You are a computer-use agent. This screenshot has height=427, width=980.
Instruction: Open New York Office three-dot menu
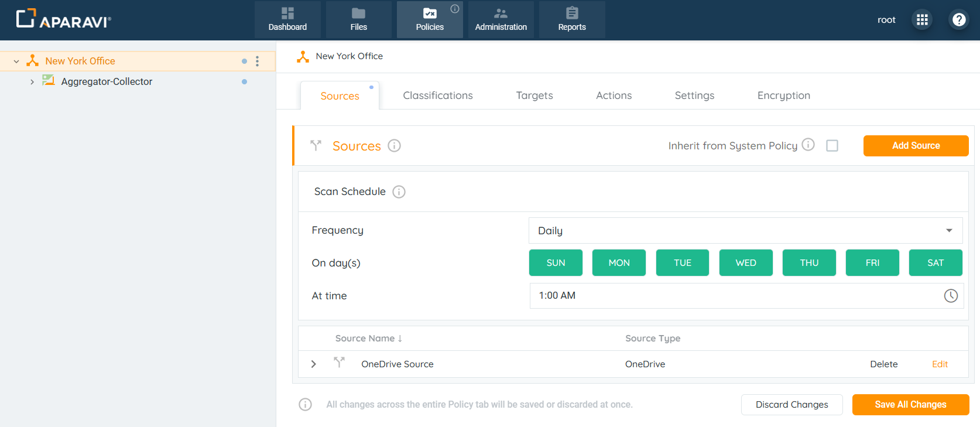coord(257,62)
